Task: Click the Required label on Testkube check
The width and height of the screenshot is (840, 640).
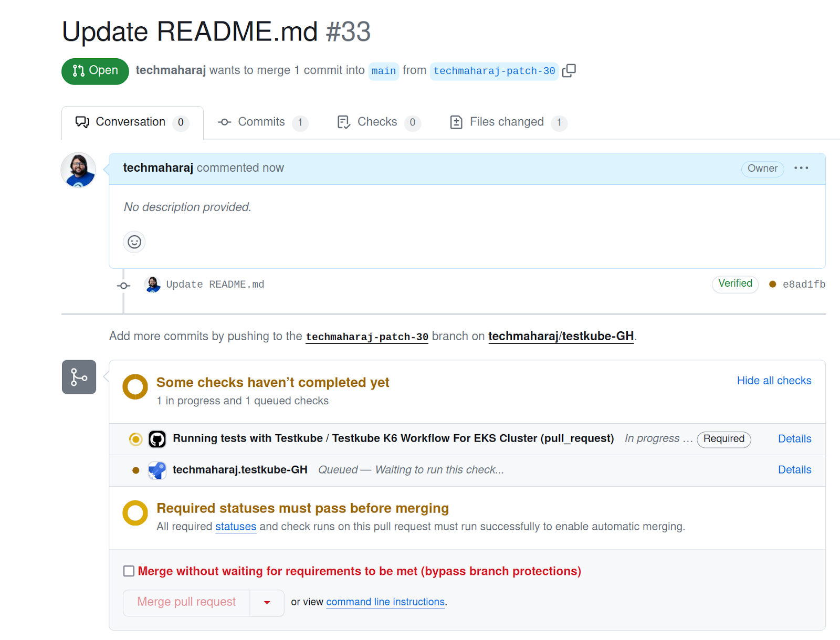Action: point(724,439)
